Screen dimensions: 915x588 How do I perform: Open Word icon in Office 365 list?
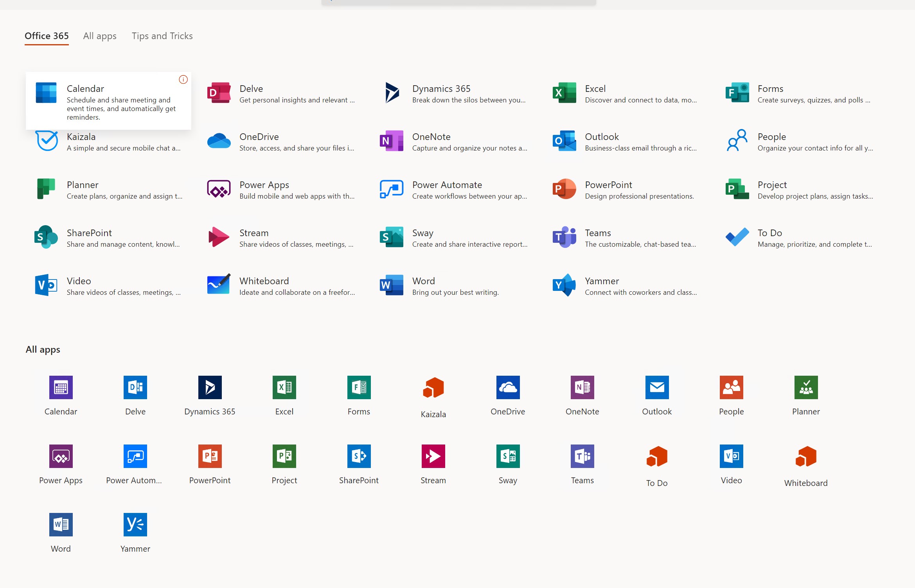pos(392,285)
